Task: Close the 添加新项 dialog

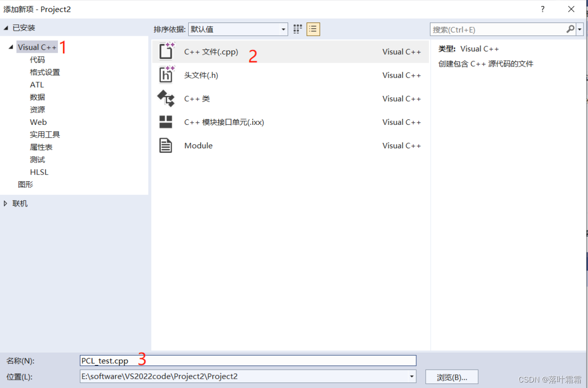Action: [571, 9]
